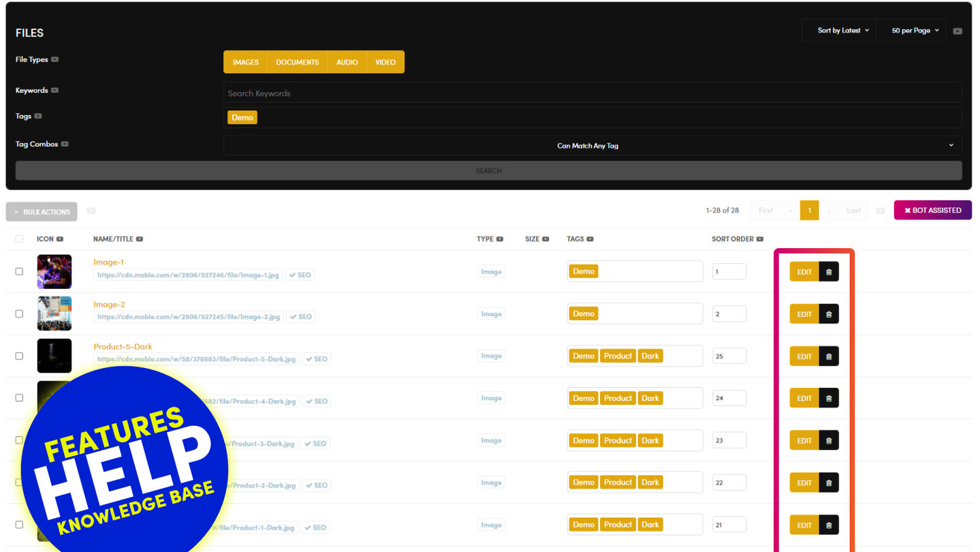This screenshot has width=980, height=552.
Task: Click help video icon beside Keywords label
Action: point(55,90)
